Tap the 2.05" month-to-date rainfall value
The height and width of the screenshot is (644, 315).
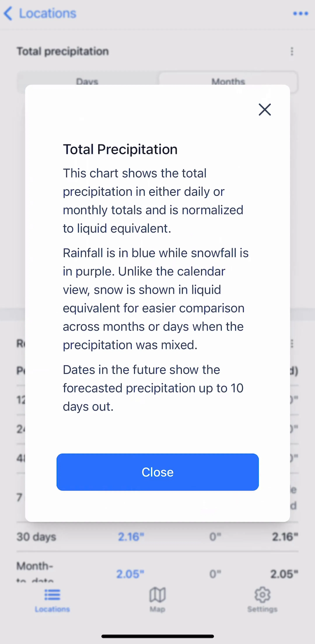tap(130, 574)
